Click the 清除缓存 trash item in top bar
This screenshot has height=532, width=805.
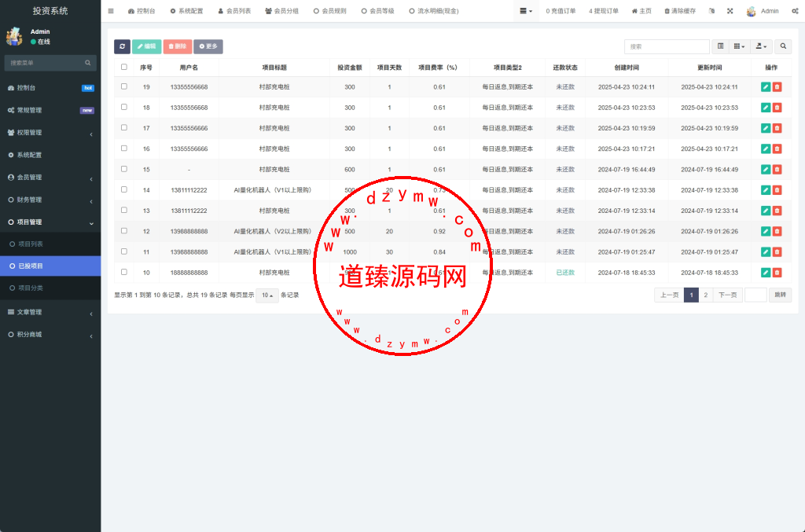tap(680, 11)
